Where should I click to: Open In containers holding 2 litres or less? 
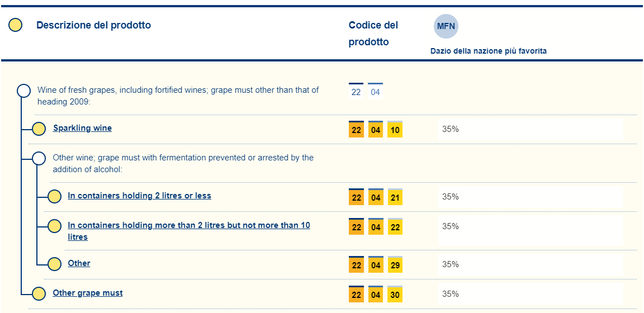(139, 196)
